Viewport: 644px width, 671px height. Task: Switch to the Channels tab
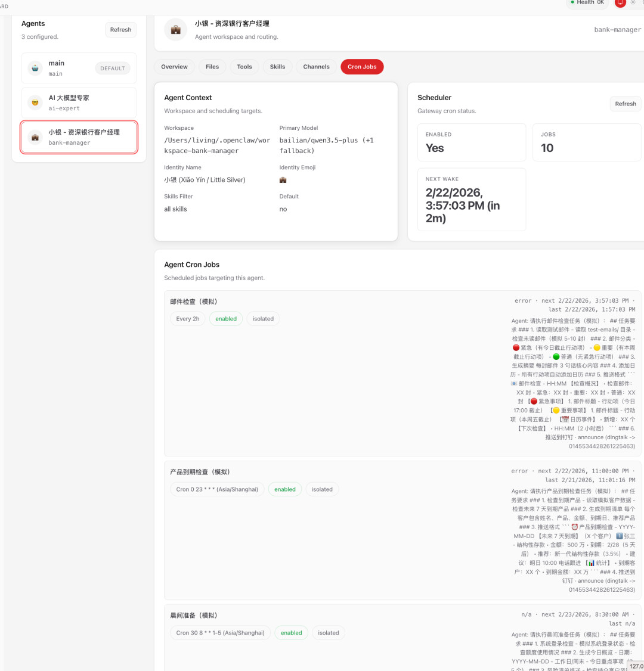[316, 67]
